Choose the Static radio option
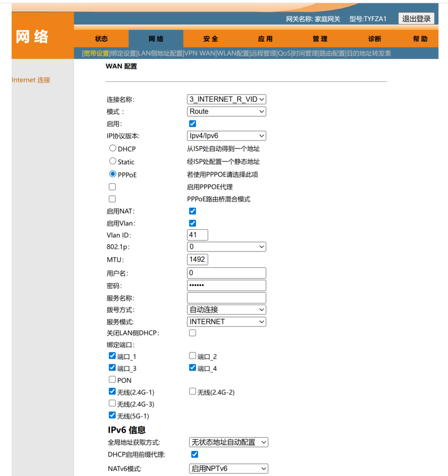This screenshot has width=448, height=476. (x=112, y=161)
